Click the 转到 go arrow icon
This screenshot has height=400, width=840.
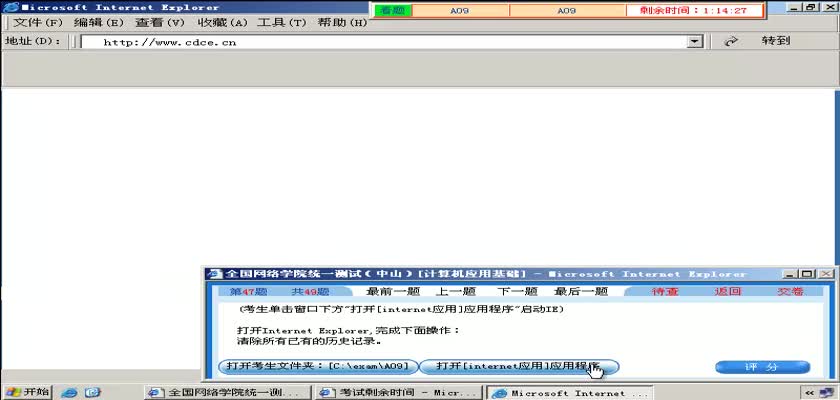(x=731, y=41)
